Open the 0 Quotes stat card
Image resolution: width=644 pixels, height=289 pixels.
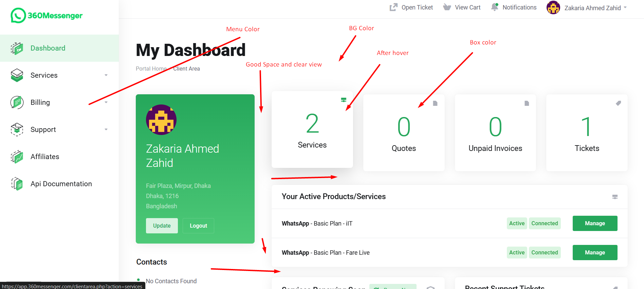(404, 133)
